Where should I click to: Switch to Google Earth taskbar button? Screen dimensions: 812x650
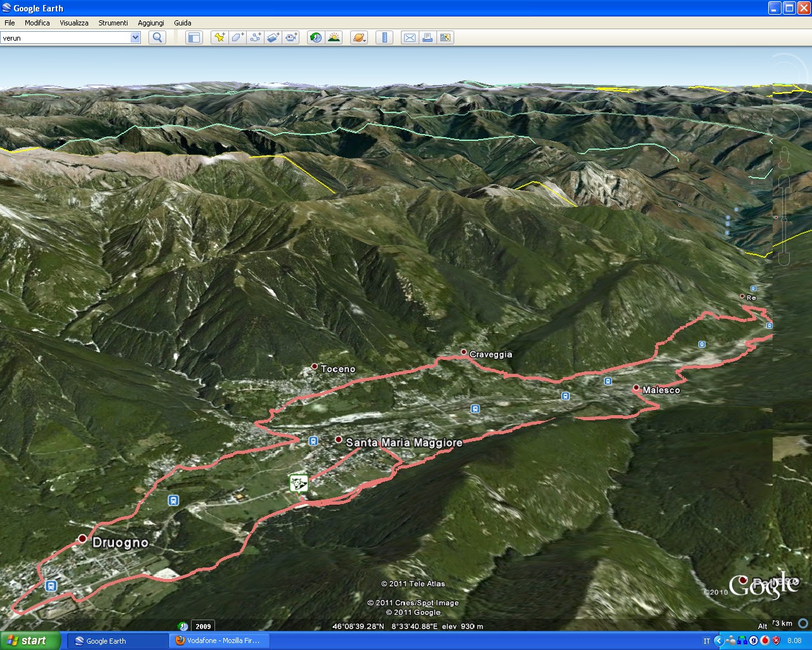[119, 640]
